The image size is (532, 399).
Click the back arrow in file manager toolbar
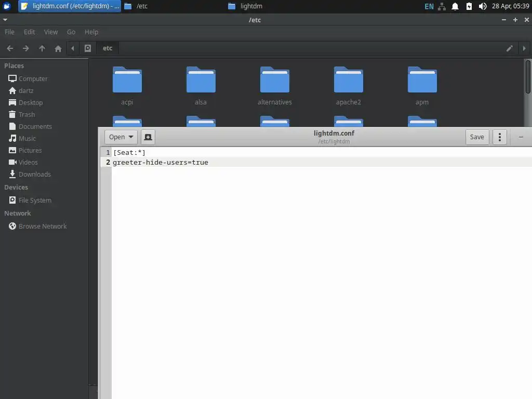click(x=10, y=48)
